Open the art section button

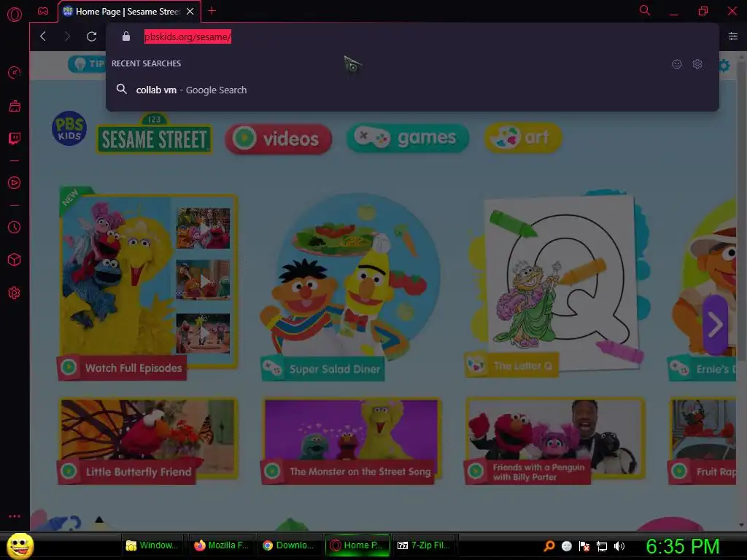pyautogui.click(x=523, y=138)
